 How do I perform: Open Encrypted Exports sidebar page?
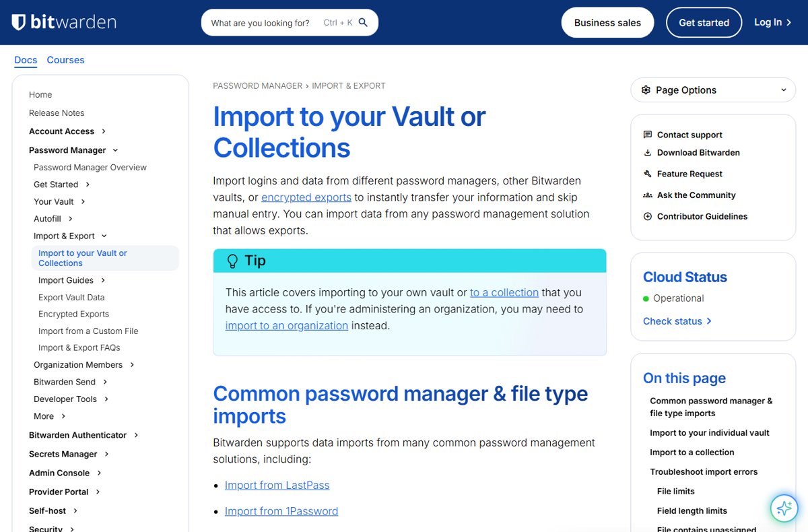point(73,314)
